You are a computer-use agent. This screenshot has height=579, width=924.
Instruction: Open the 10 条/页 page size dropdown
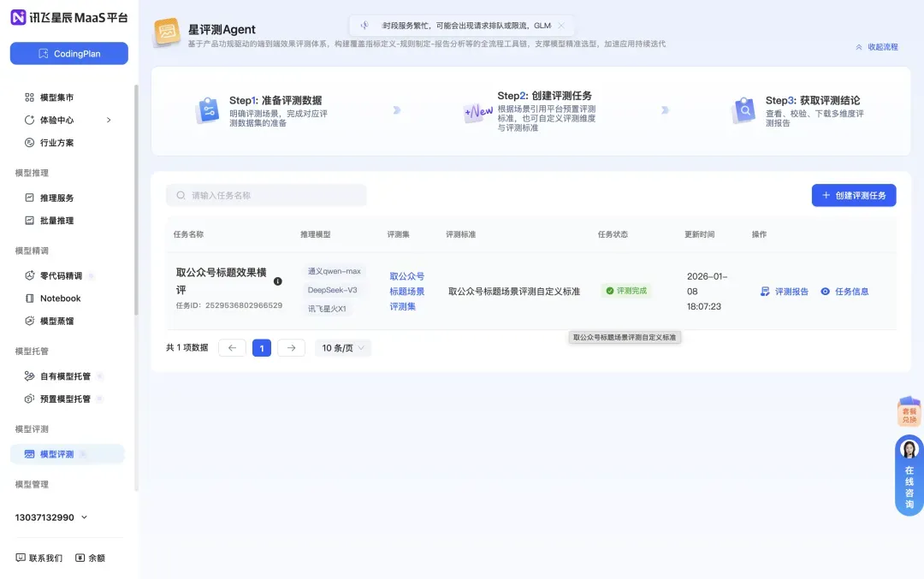342,348
